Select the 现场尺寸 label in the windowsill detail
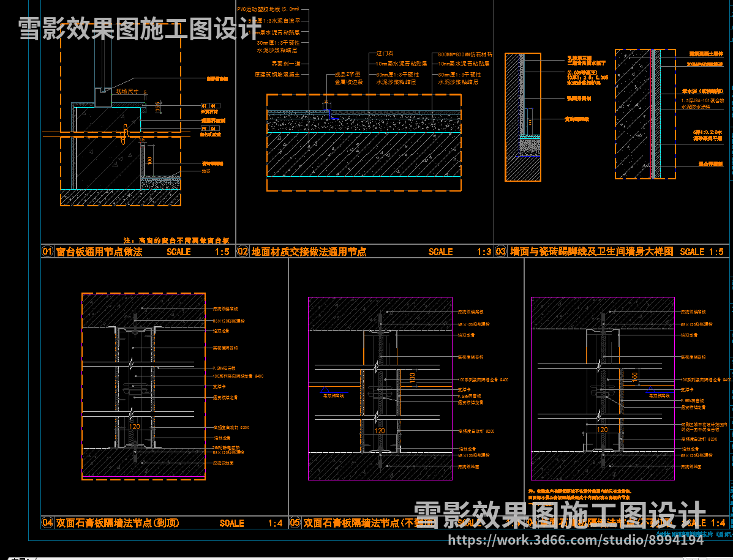This screenshot has height=560, width=733. [127, 91]
